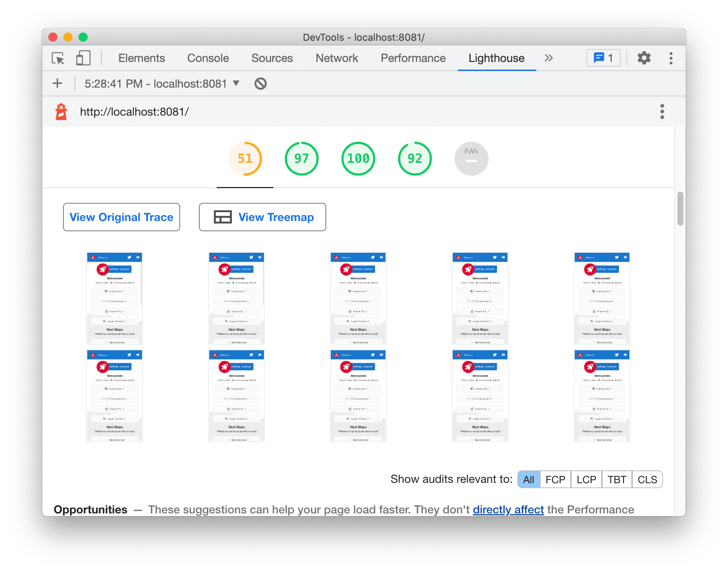Click the inspect element cursor icon

tap(60, 57)
